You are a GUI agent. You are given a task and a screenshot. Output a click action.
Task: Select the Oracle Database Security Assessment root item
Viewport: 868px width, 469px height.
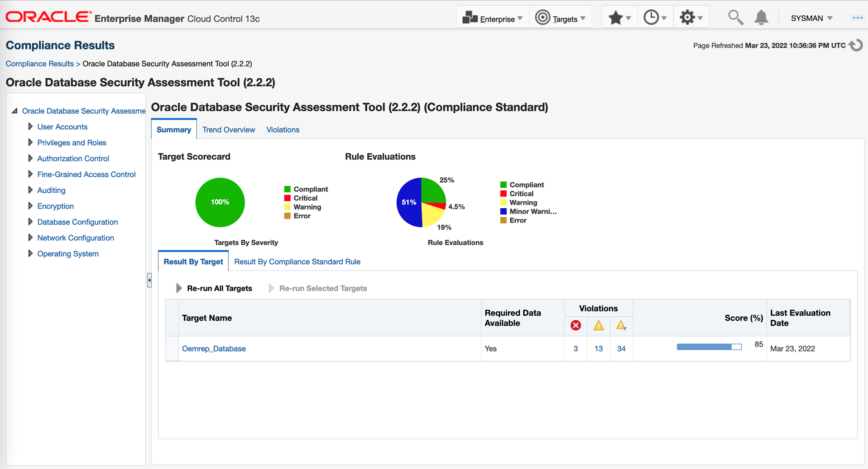[84, 111]
